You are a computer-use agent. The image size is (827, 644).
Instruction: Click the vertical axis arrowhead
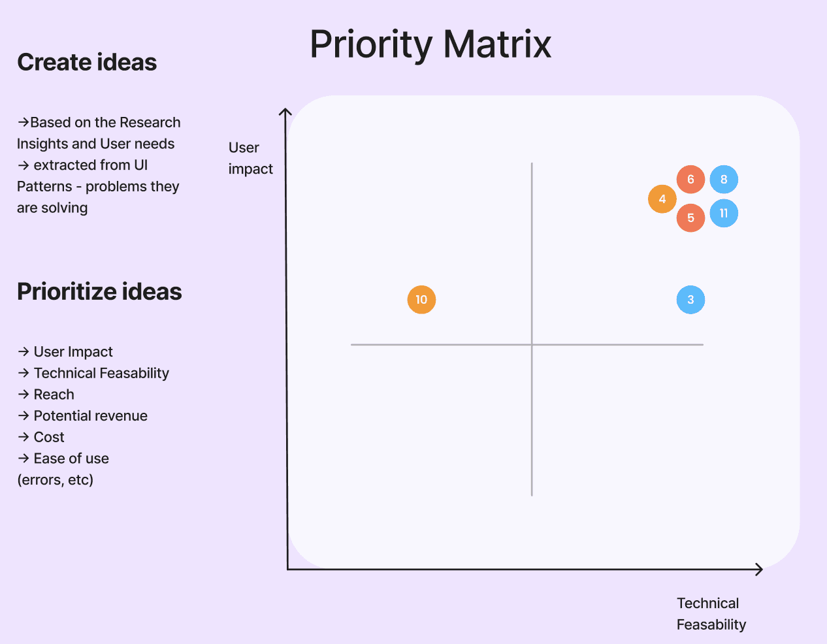pyautogui.click(x=285, y=113)
